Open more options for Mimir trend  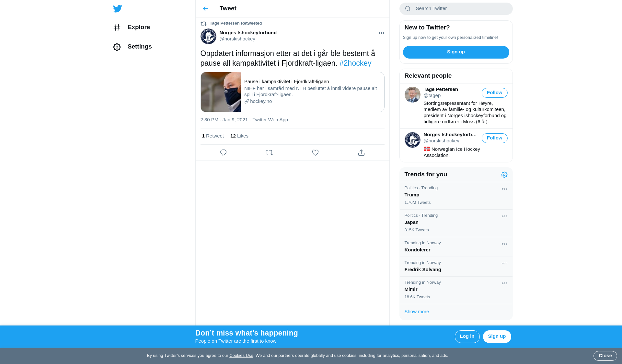coord(504,283)
